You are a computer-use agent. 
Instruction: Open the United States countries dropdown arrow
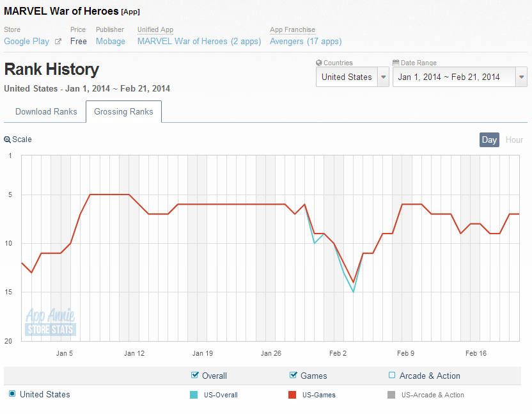tap(384, 77)
